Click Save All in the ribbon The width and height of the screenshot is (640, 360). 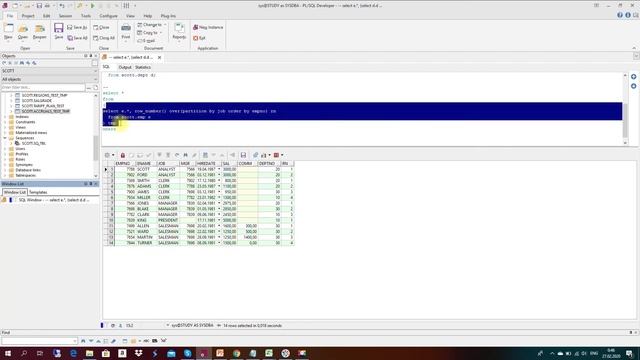(77, 38)
